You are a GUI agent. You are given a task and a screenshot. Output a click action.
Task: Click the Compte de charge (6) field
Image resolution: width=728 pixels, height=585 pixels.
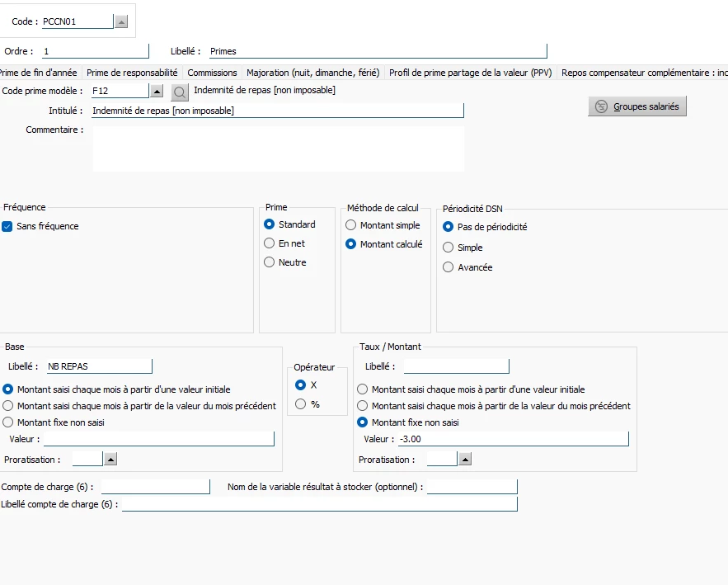tap(155, 487)
